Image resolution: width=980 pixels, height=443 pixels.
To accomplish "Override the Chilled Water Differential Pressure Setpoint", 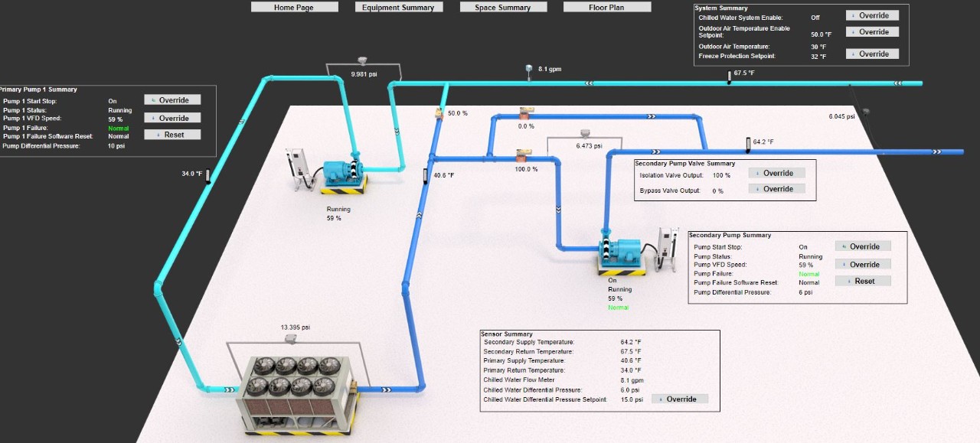I will pyautogui.click(x=680, y=399).
